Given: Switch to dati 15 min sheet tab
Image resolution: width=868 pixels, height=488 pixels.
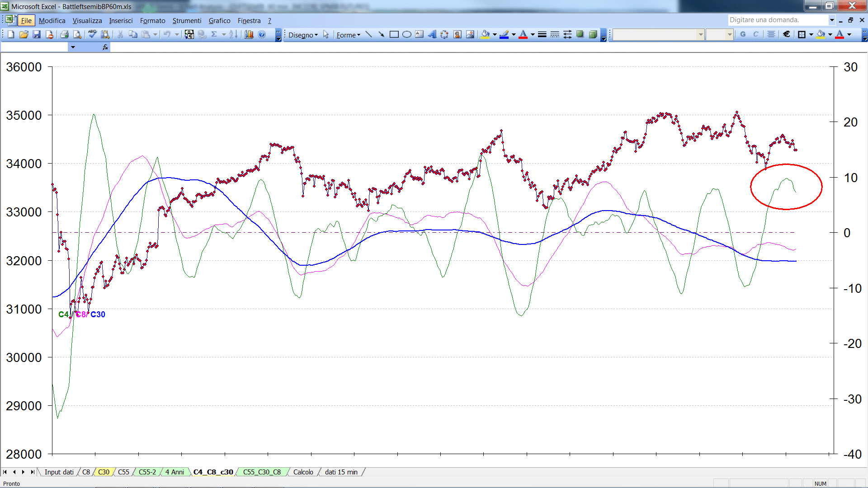Looking at the screenshot, I should (x=341, y=472).
